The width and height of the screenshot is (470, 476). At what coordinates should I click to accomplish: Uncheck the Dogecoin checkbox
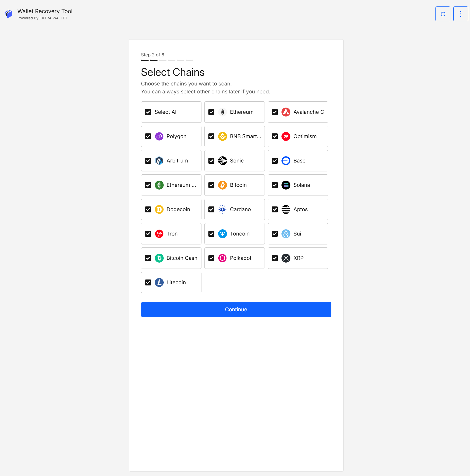(x=148, y=209)
